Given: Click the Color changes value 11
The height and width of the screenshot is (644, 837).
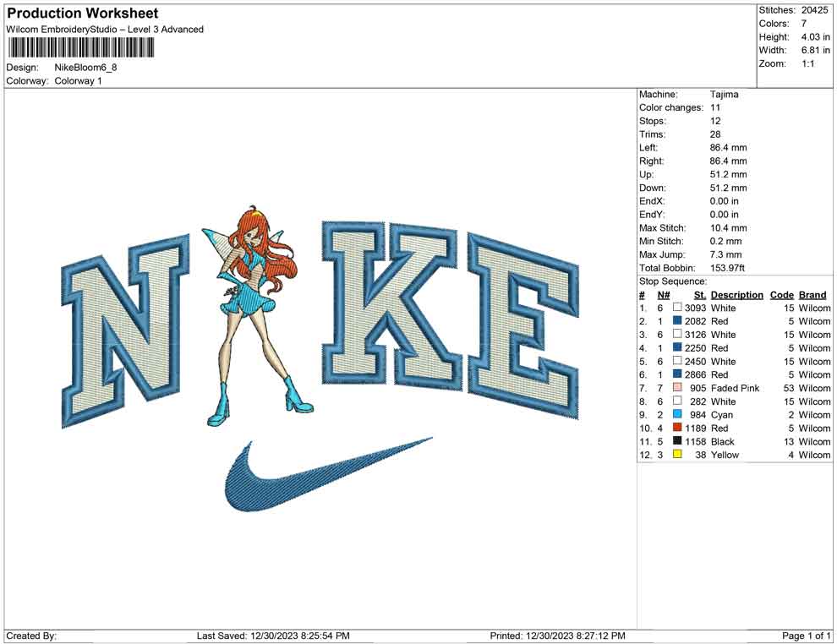Looking at the screenshot, I should 715,108.
